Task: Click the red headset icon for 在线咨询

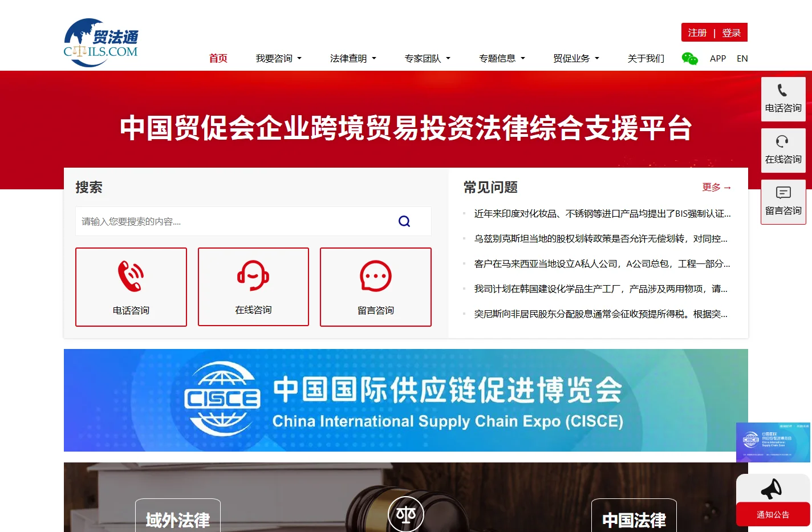Action: 253,275
